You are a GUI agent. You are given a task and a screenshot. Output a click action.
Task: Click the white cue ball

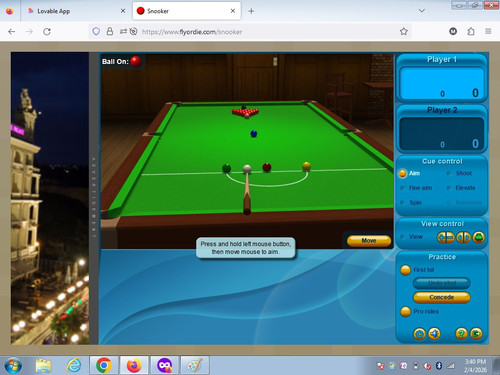247,169
